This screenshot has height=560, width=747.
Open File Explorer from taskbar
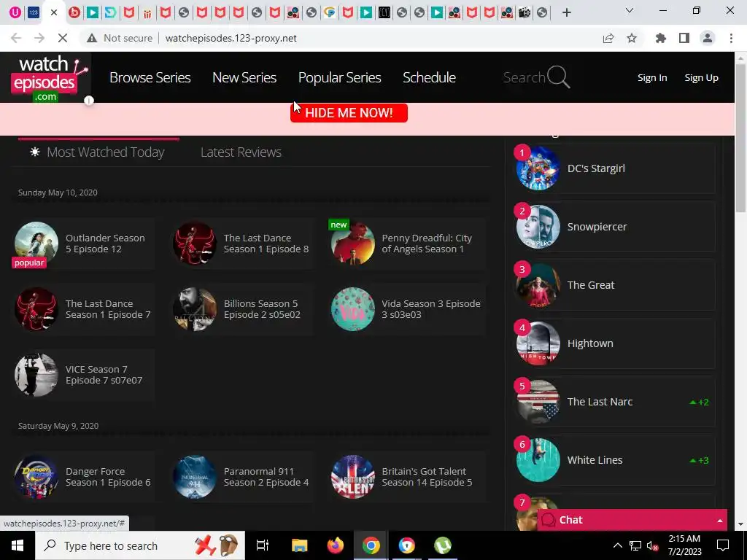300,545
